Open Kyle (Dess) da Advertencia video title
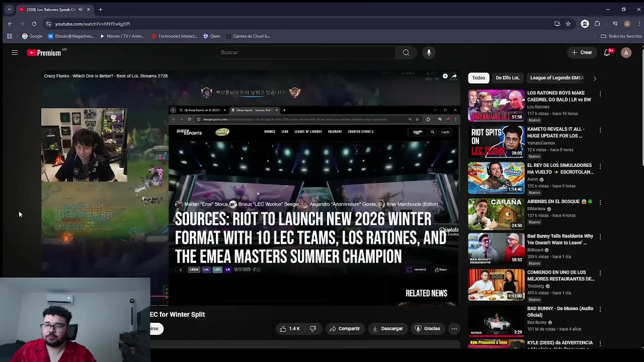The width and height of the screenshot is (644, 362). pos(560,345)
